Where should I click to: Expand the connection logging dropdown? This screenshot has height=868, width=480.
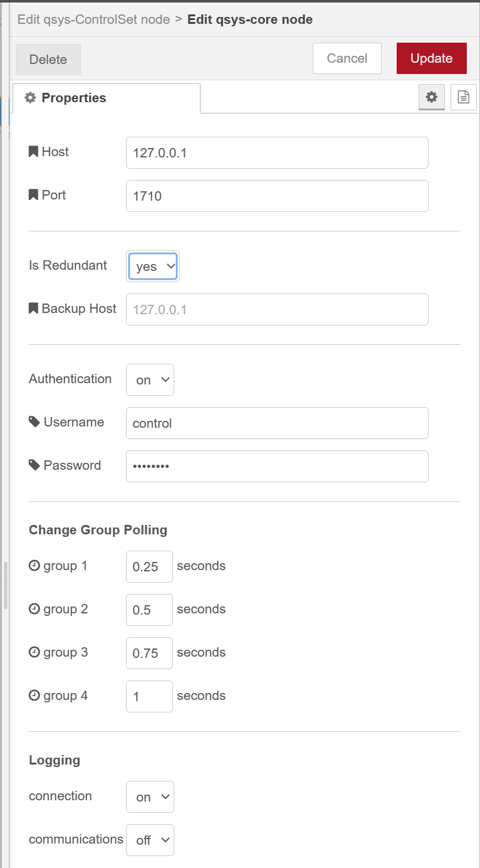[150, 797]
